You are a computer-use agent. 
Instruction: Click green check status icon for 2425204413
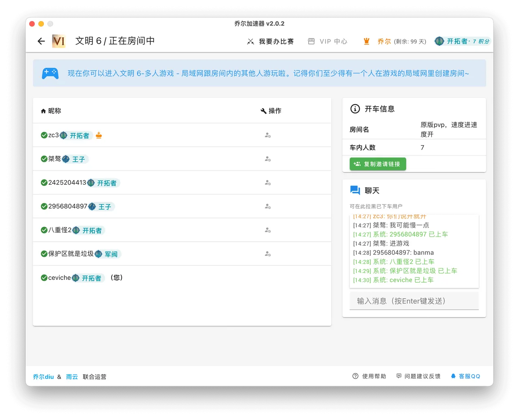44,183
